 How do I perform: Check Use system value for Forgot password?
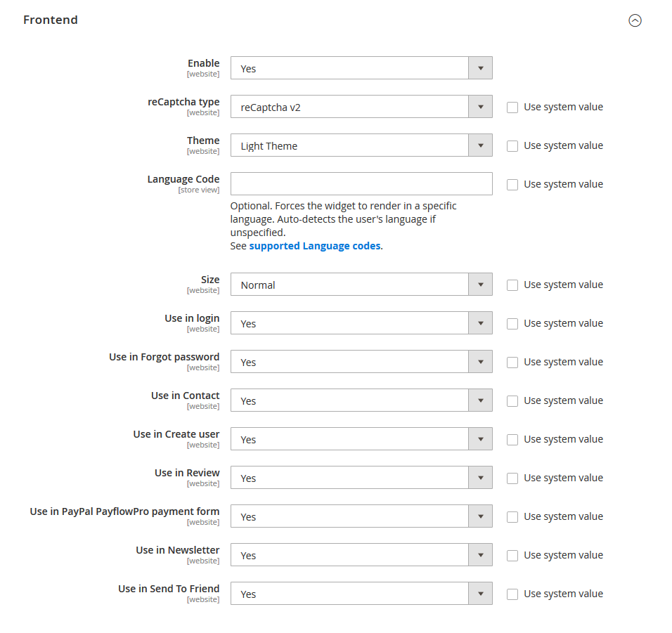[x=512, y=362]
